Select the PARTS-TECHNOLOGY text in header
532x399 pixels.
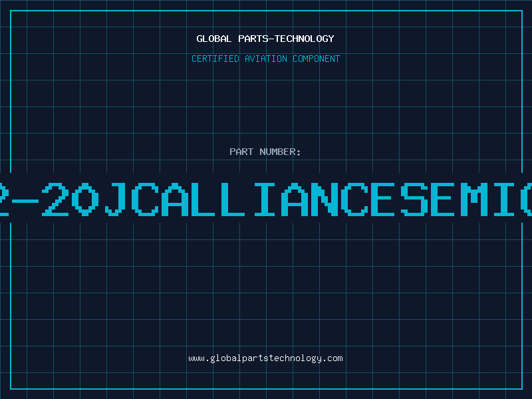tap(286, 39)
